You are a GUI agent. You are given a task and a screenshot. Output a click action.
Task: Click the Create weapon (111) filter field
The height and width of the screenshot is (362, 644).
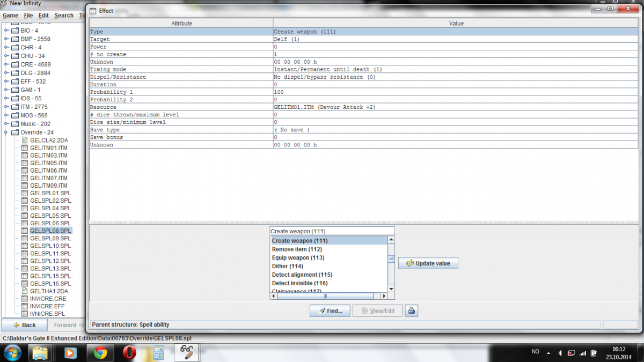coord(332,231)
